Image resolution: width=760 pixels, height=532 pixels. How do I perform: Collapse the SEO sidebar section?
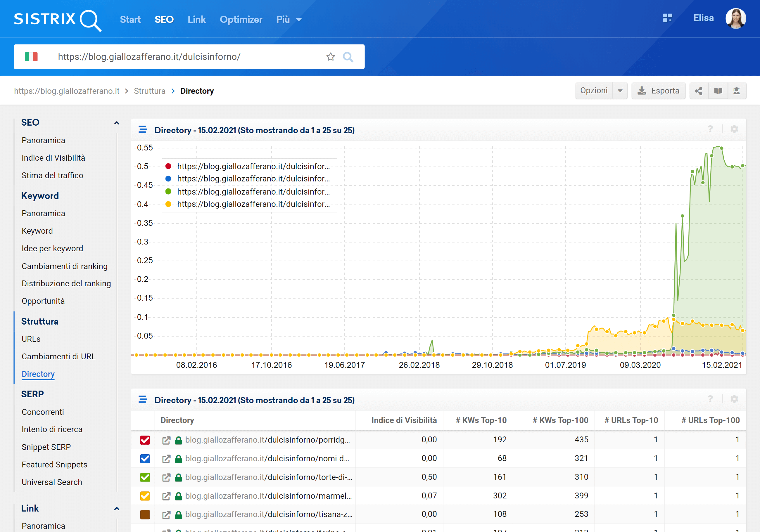point(117,123)
